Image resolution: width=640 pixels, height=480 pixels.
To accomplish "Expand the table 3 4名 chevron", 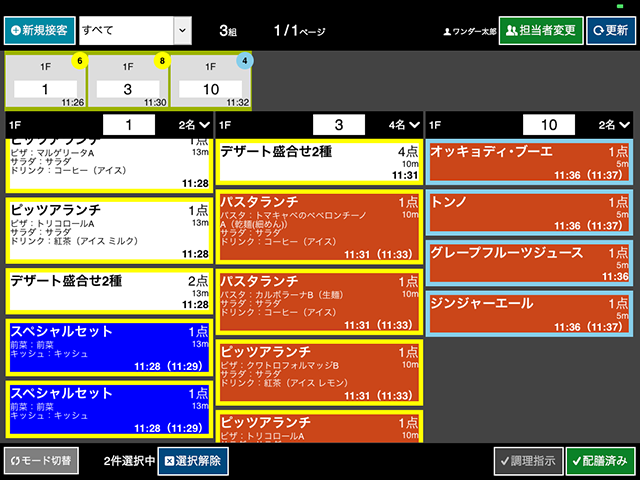I will click(415, 125).
